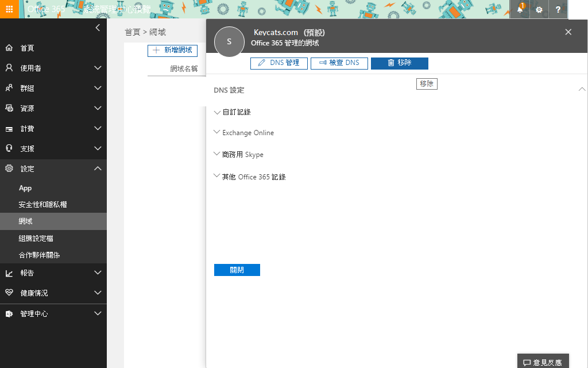Expand the 管理中心 menu chevron
The height and width of the screenshot is (368, 588).
tap(98, 313)
